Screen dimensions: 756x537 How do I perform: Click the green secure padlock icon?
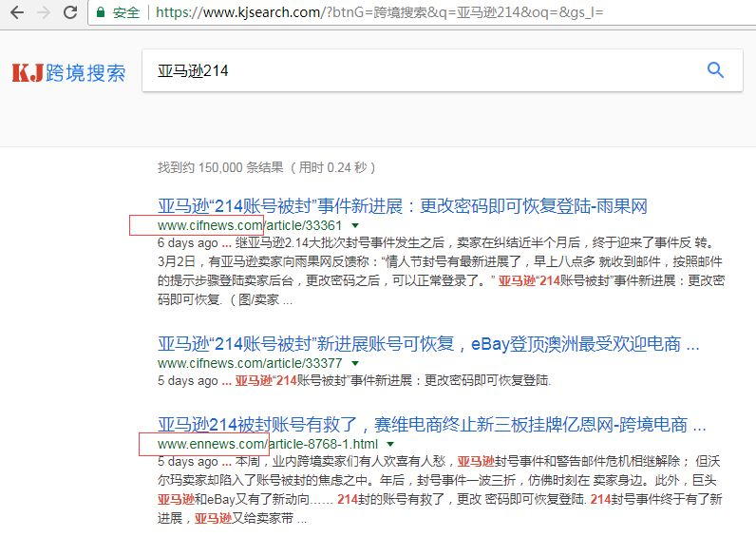click(101, 12)
